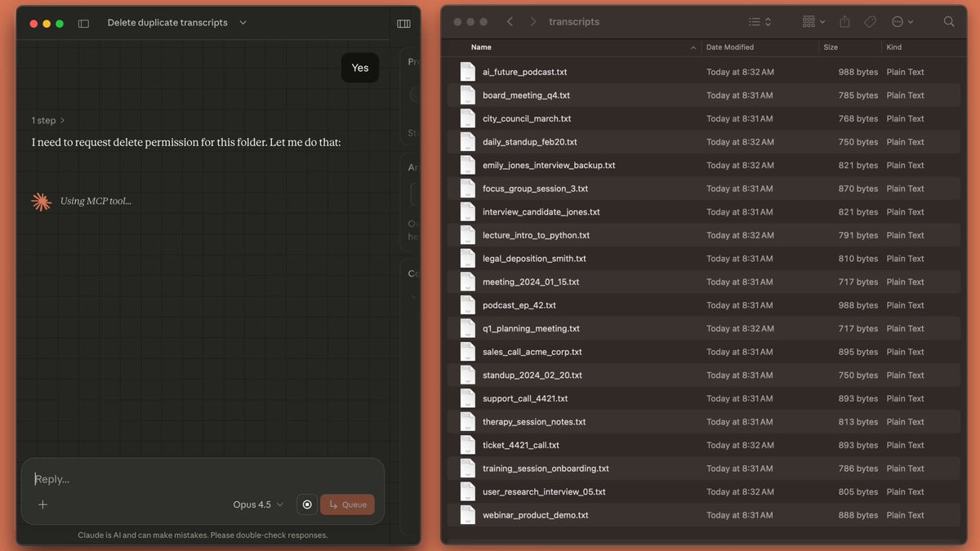Open the More actions ellipsis menu in Finder
The image size is (980, 551).
[x=902, y=22]
